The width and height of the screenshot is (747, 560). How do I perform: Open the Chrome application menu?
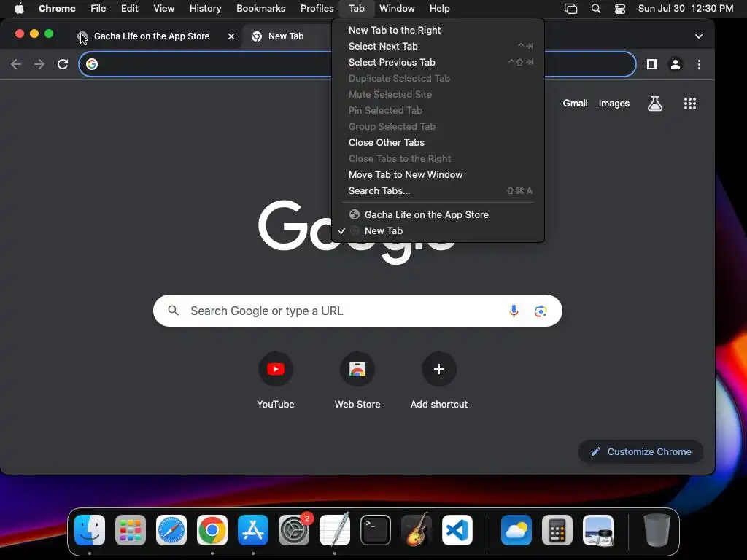[57, 9]
